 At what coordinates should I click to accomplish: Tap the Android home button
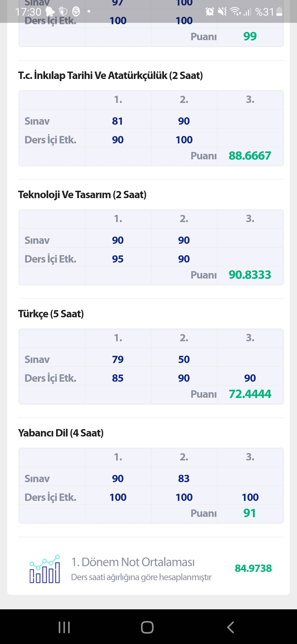pyautogui.click(x=147, y=627)
